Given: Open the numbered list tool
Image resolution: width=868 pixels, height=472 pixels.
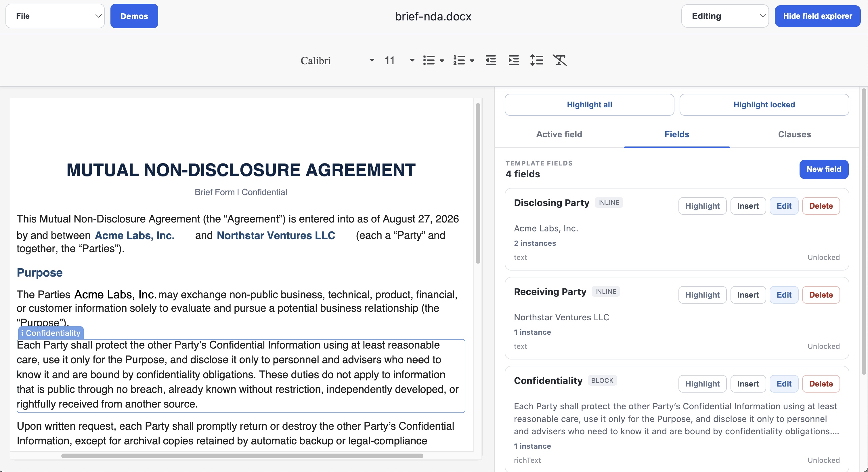Looking at the screenshot, I should (459, 60).
